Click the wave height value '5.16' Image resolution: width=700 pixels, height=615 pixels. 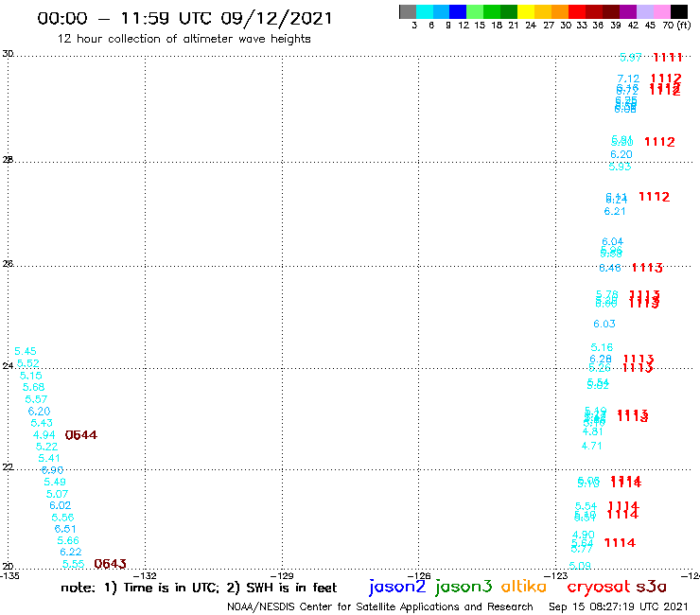pos(602,347)
